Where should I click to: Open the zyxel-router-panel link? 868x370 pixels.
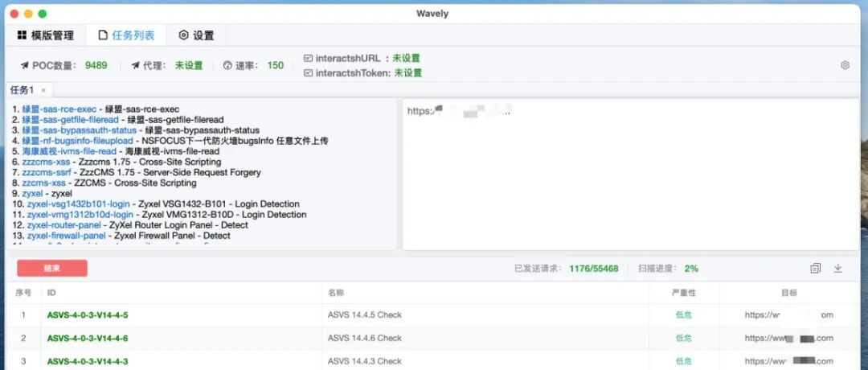64,225
